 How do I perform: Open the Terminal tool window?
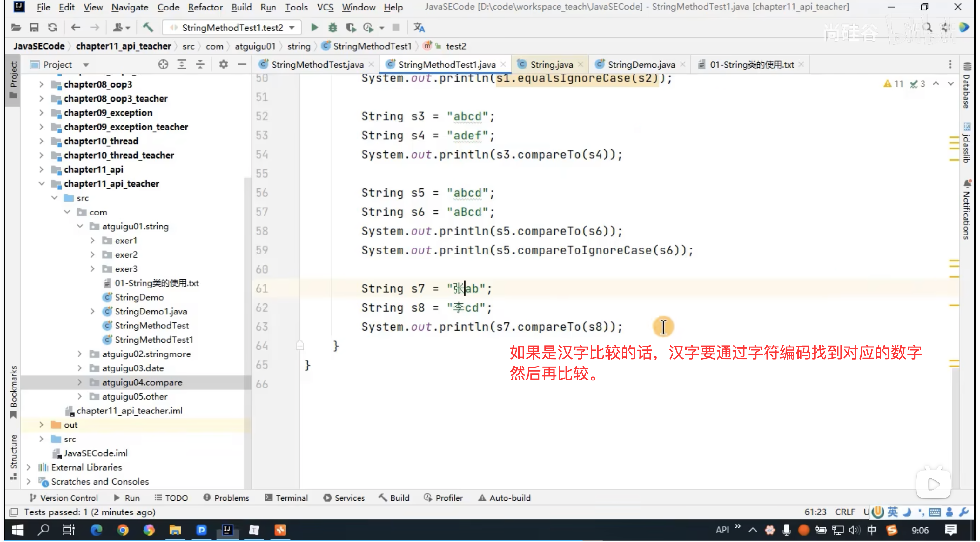click(286, 498)
